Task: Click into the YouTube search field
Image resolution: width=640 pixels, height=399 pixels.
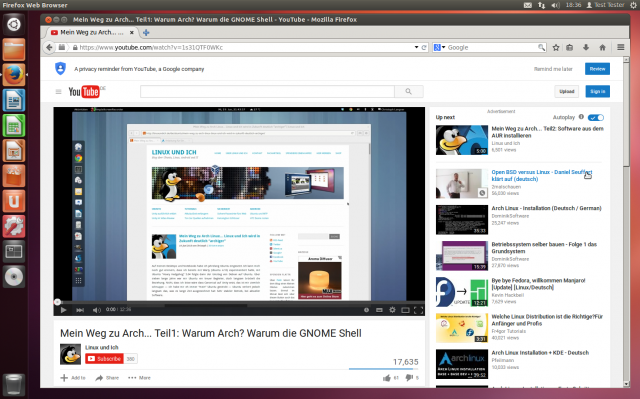Action: [x=267, y=91]
